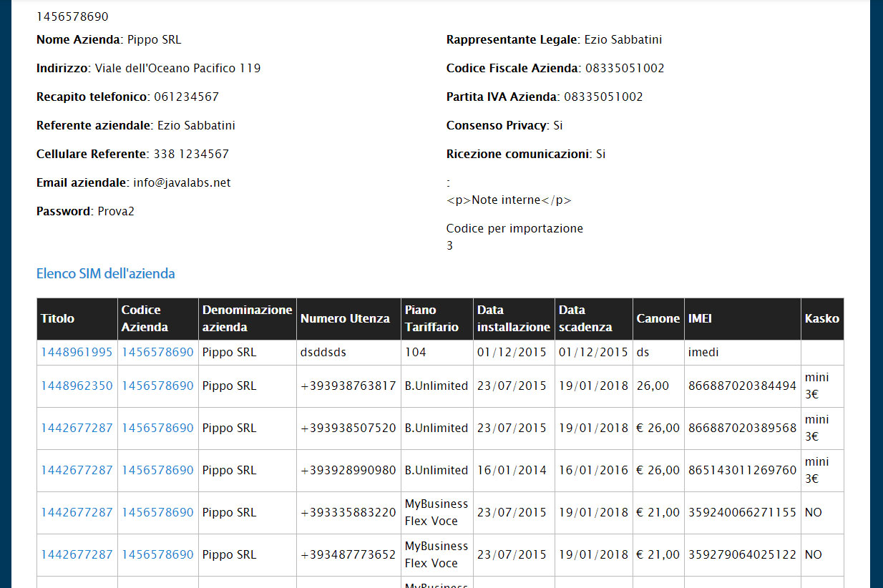
Task: Click Titolo link in the +393928990980 row
Action: point(77,471)
